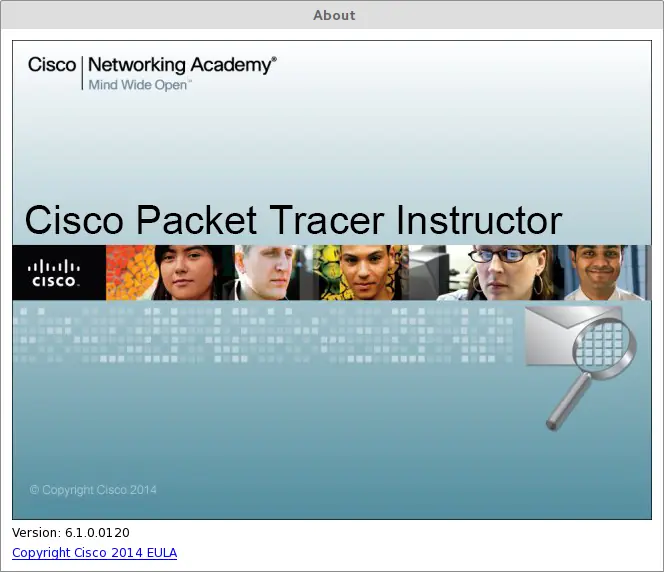
Task: Click the About window title
Action: coord(334,15)
